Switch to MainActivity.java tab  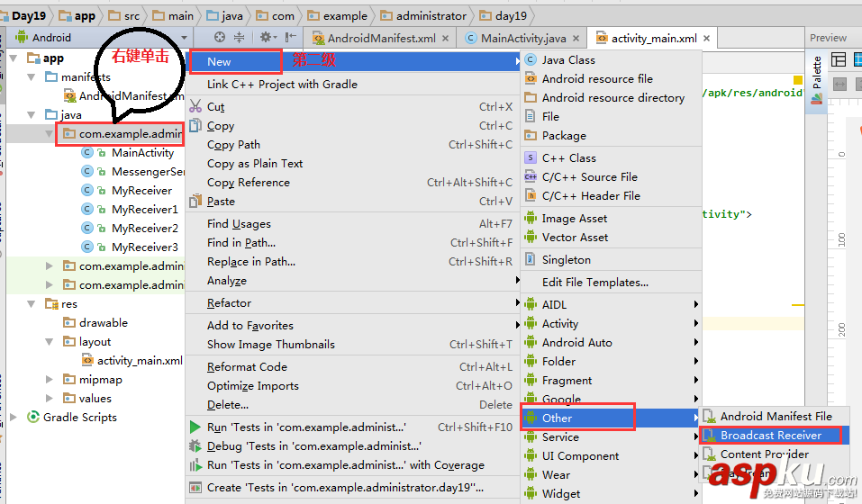[x=522, y=39]
